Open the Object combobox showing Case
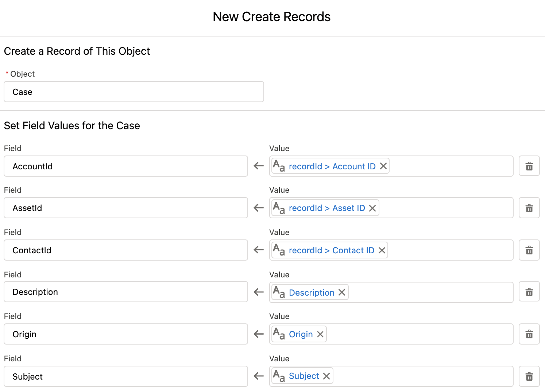 134,92
